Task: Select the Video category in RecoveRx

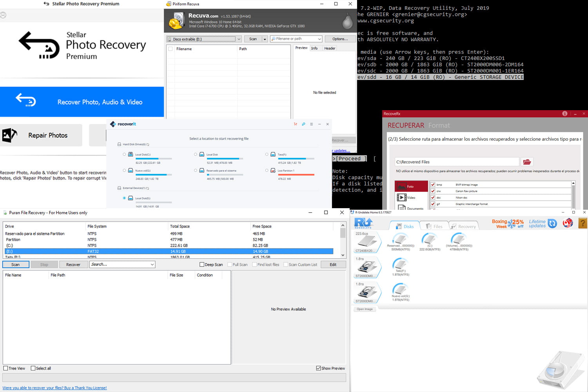Action: pos(411,198)
